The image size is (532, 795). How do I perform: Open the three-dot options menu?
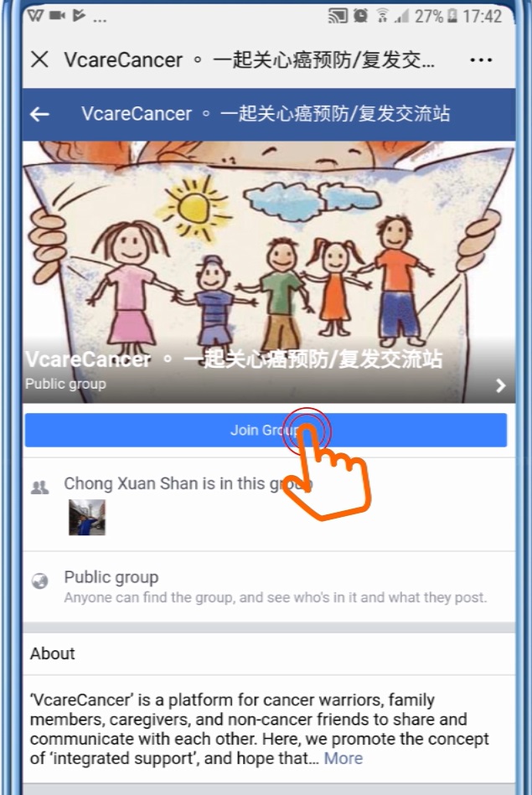(x=481, y=59)
